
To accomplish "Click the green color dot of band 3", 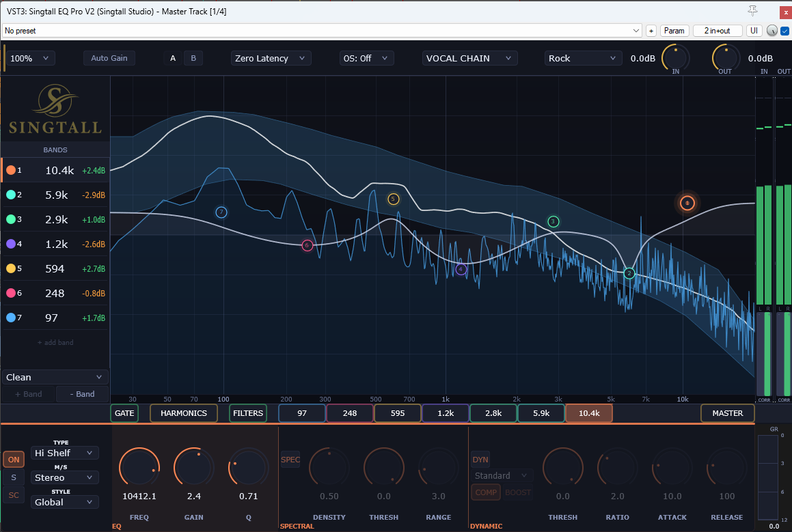I will (x=11, y=219).
